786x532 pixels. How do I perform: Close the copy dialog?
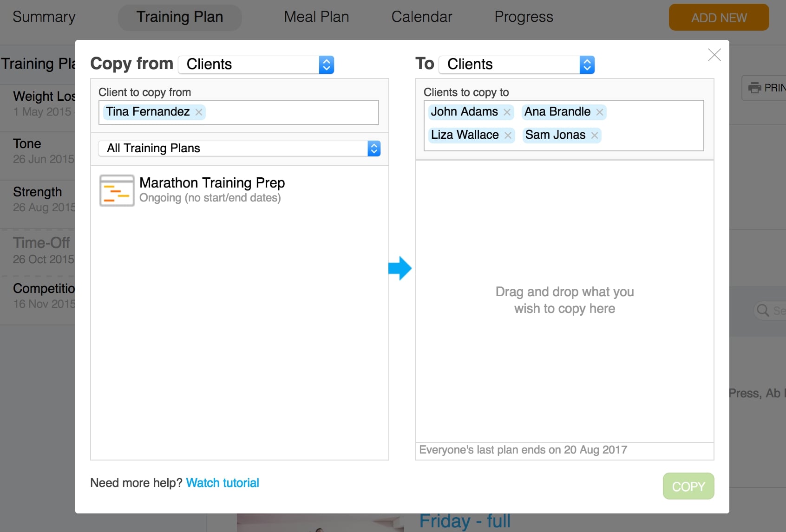pyautogui.click(x=714, y=55)
